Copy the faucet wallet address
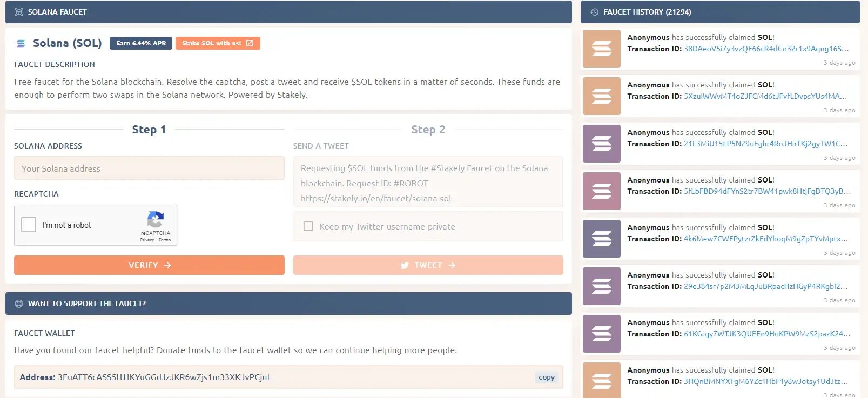This screenshot has height=398, width=868. tap(547, 377)
